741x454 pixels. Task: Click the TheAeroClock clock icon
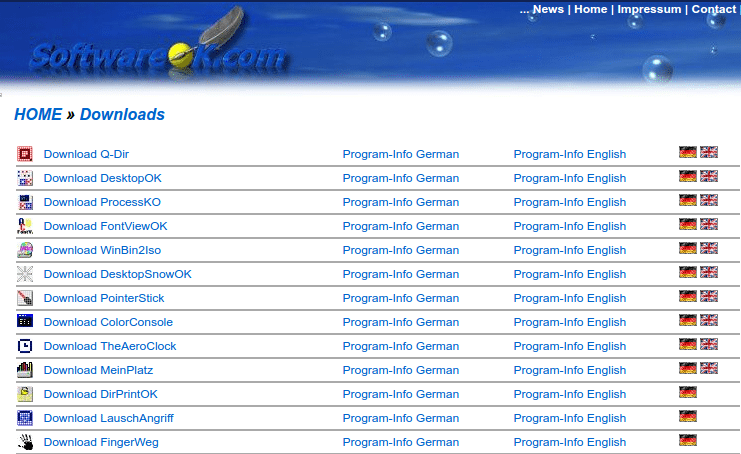pyautogui.click(x=25, y=346)
